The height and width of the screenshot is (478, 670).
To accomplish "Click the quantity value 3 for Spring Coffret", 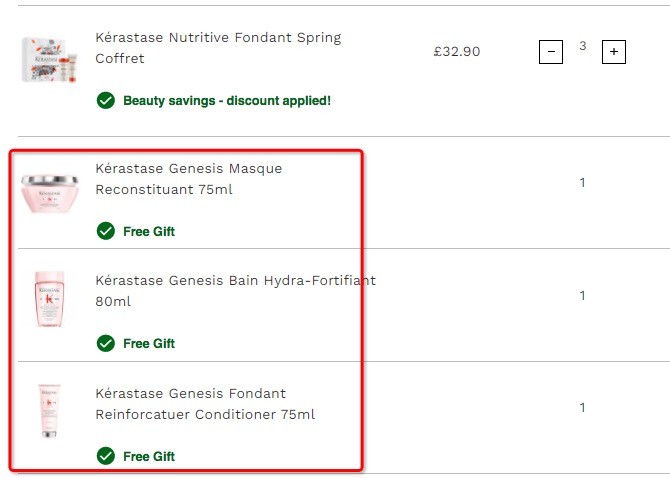I will click(582, 46).
